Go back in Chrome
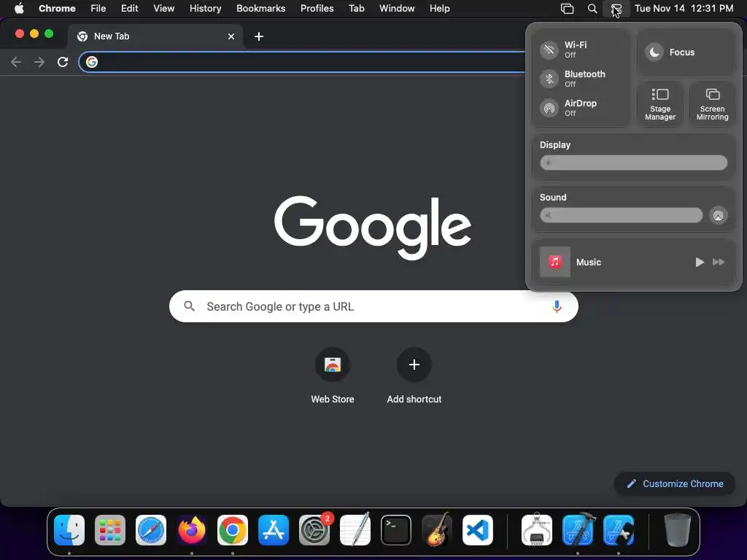This screenshot has height=560, width=747. 16,62
